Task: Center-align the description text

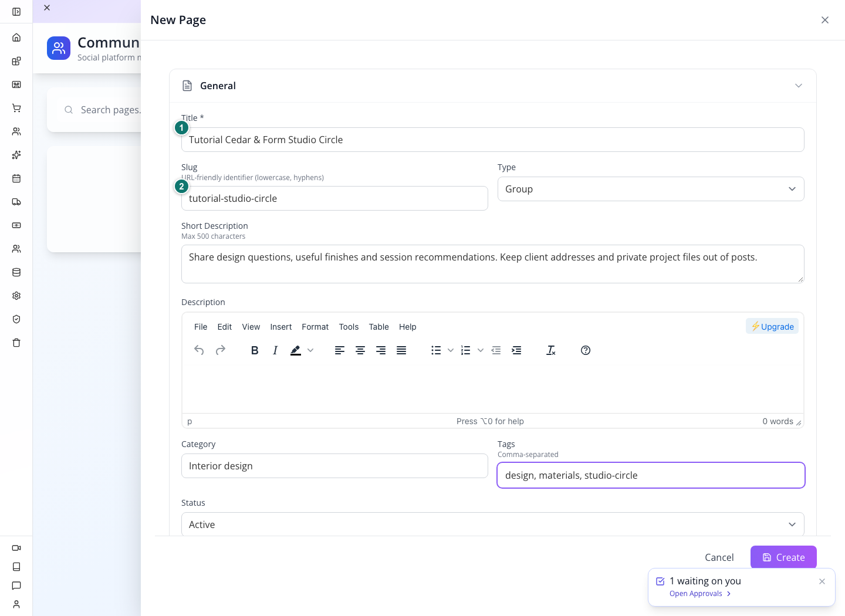Action: click(x=360, y=350)
